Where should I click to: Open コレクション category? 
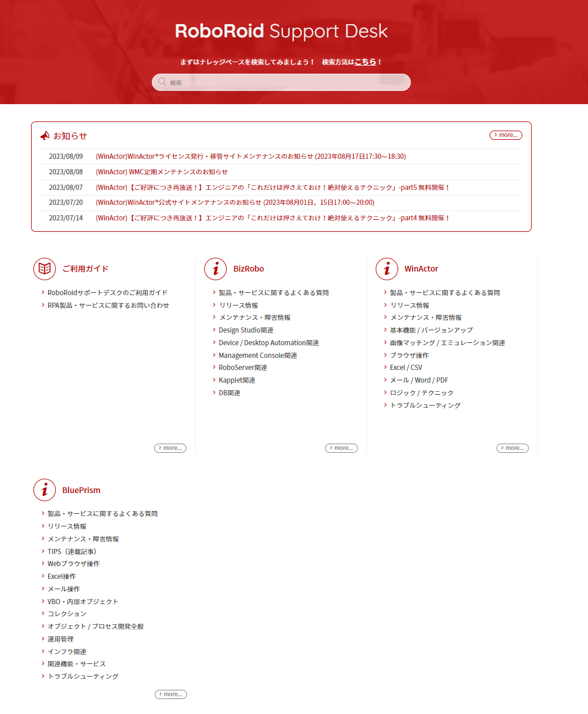pos(67,614)
